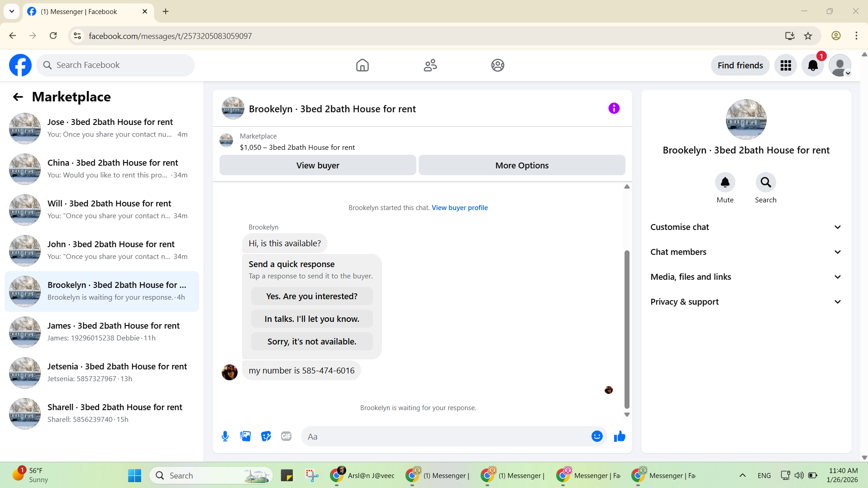View site information icon in address bar
The image size is (868, 488).
point(77,36)
